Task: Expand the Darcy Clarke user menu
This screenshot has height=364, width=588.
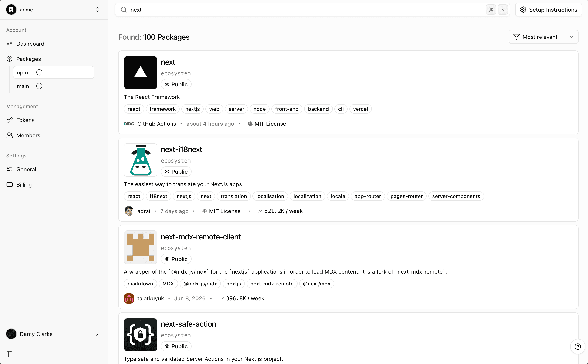Action: [54, 334]
